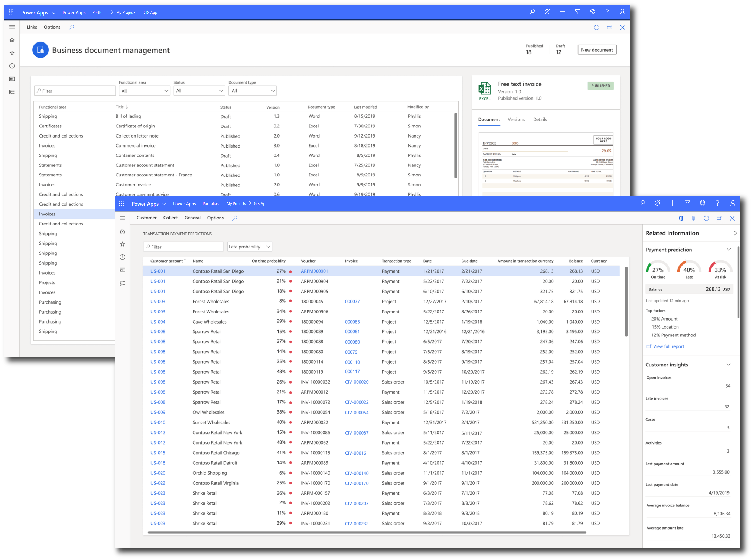Open modules list icon in front window sidebar
This screenshot has height=560, width=752.
point(122,283)
